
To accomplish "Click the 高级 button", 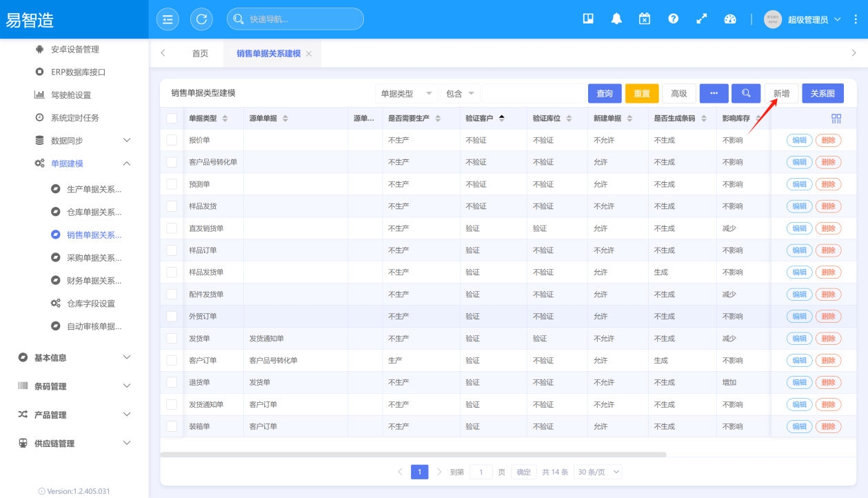I will [679, 94].
